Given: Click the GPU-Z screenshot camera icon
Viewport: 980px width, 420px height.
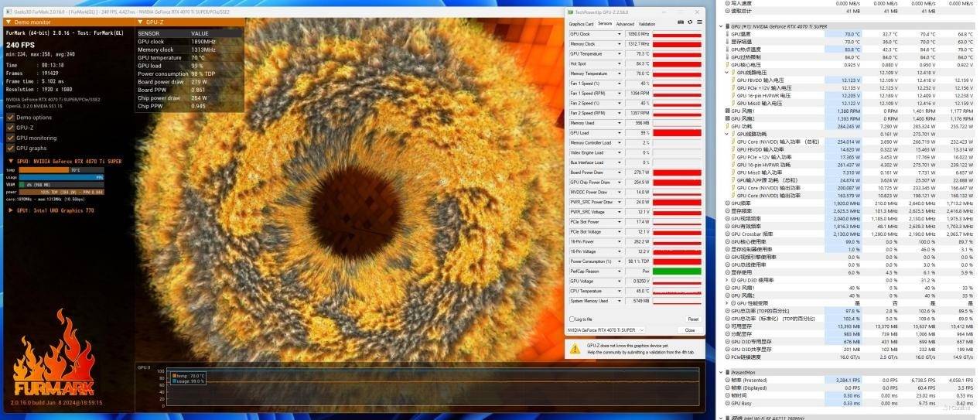Looking at the screenshot, I should click(679, 22).
